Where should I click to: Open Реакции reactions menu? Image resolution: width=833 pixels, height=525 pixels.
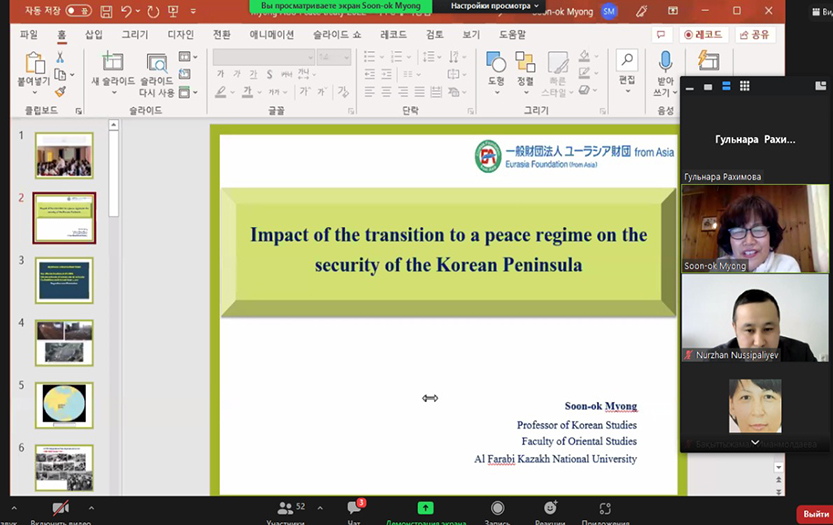550,510
